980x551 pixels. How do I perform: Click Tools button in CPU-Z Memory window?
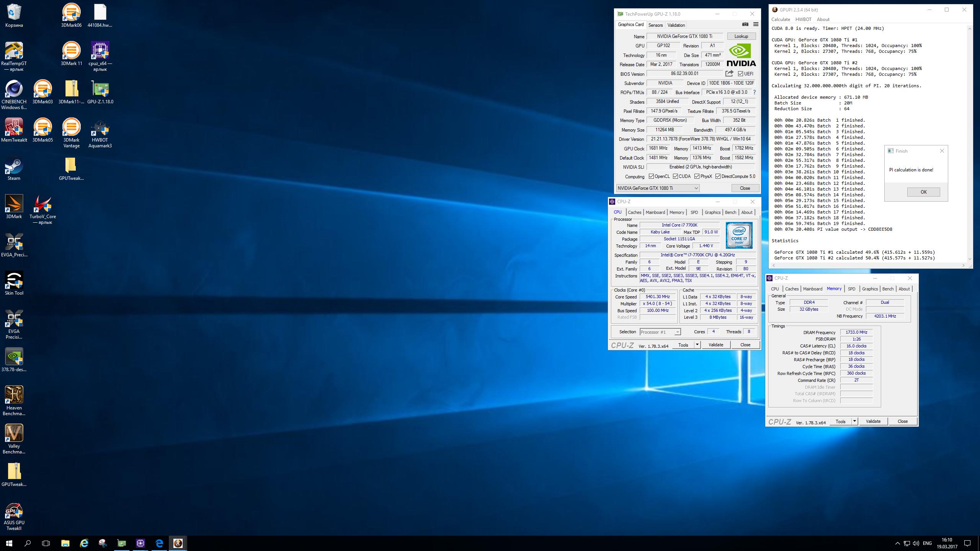(x=841, y=421)
